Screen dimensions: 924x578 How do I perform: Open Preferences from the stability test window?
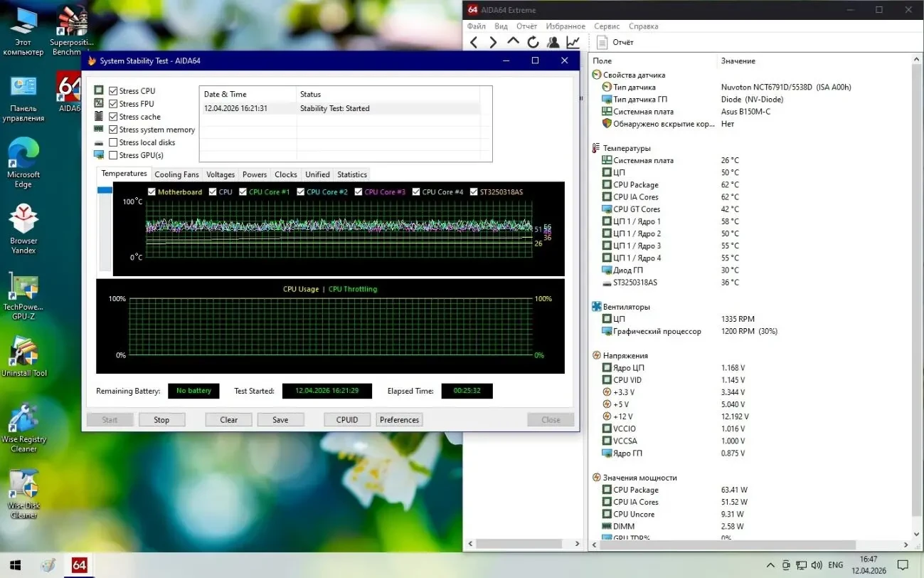pyautogui.click(x=399, y=419)
